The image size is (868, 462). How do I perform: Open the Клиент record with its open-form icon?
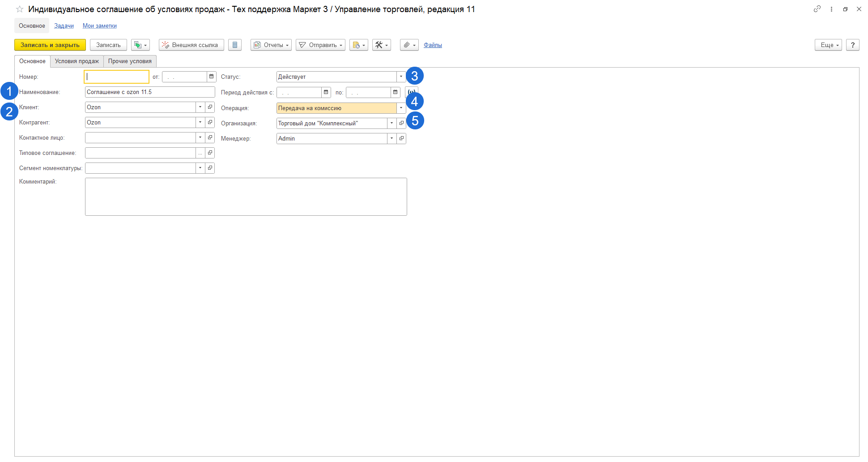pyautogui.click(x=210, y=107)
